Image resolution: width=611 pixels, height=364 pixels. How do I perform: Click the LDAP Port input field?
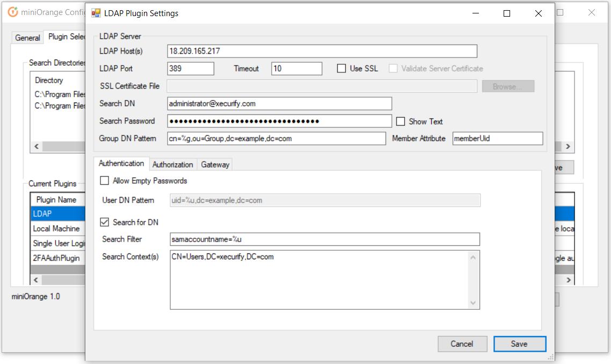191,69
